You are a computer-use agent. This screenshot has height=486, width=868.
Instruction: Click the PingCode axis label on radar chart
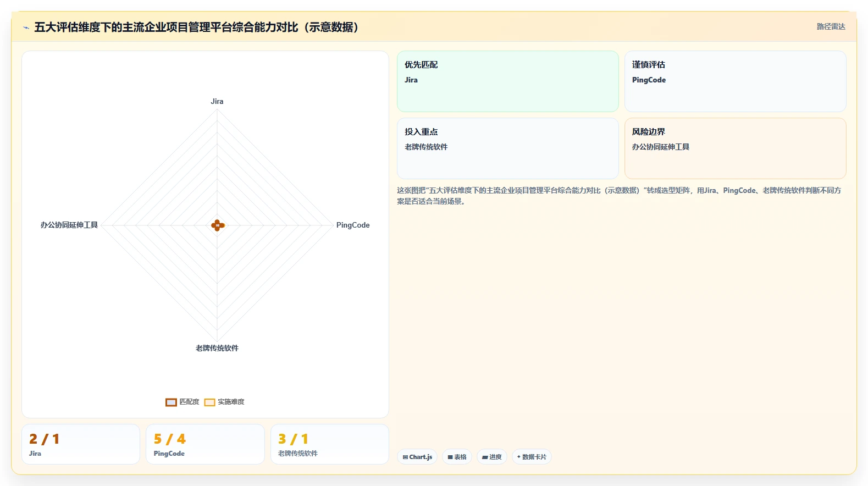[x=353, y=225]
